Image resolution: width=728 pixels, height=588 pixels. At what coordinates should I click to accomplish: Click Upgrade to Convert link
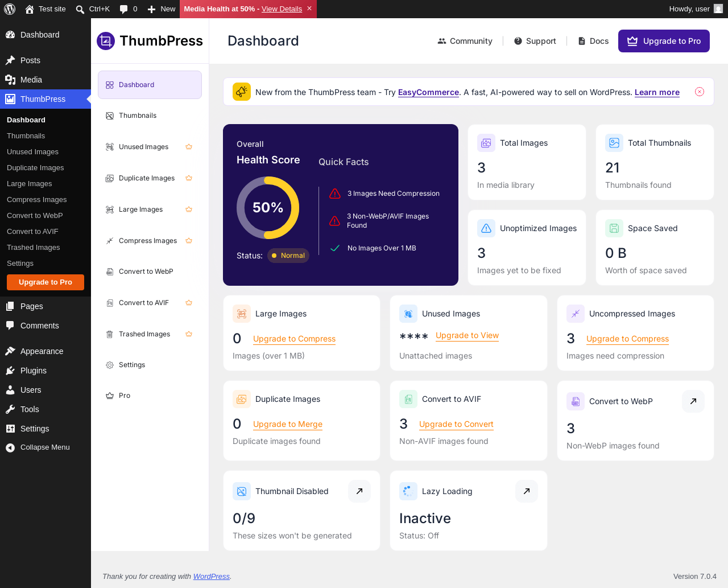456,424
